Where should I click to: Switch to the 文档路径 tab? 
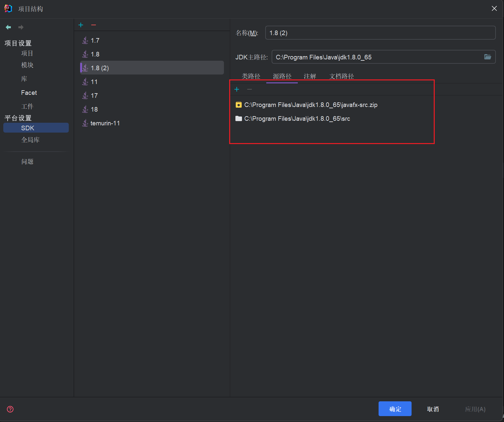pos(341,76)
